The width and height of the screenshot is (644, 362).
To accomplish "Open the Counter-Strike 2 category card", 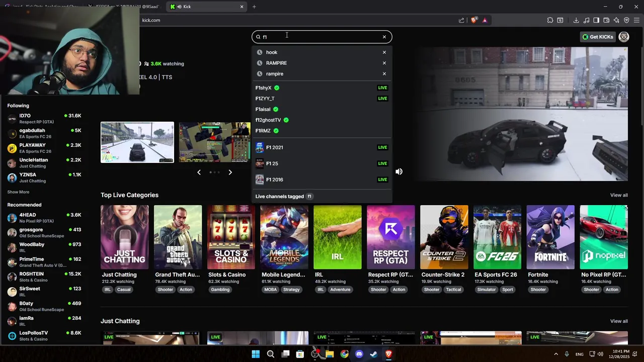I will 444,237.
